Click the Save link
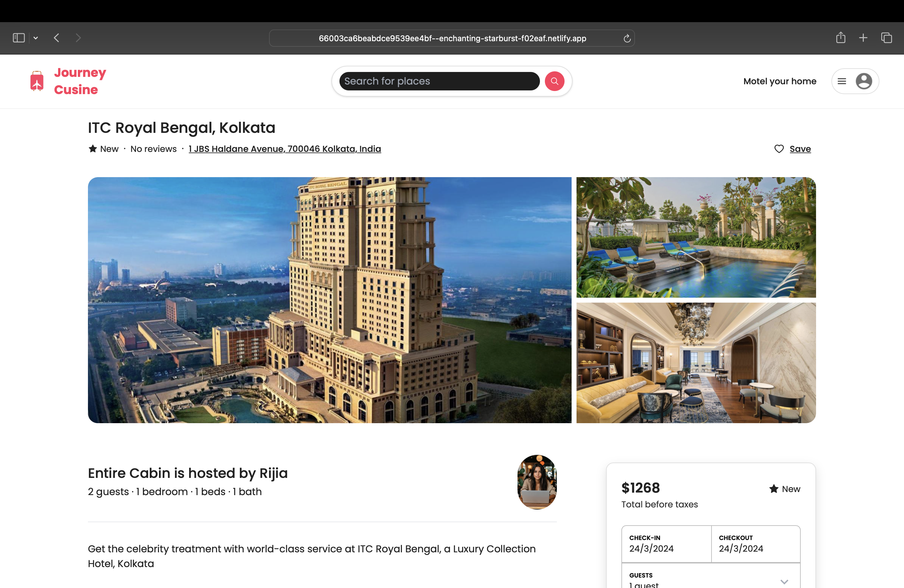This screenshot has width=904, height=588. click(x=800, y=149)
